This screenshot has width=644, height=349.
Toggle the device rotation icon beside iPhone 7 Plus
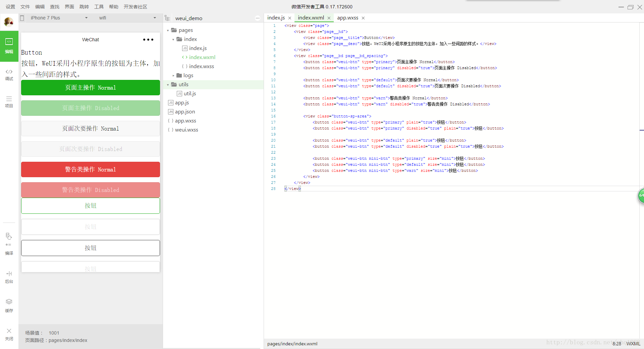22,18
